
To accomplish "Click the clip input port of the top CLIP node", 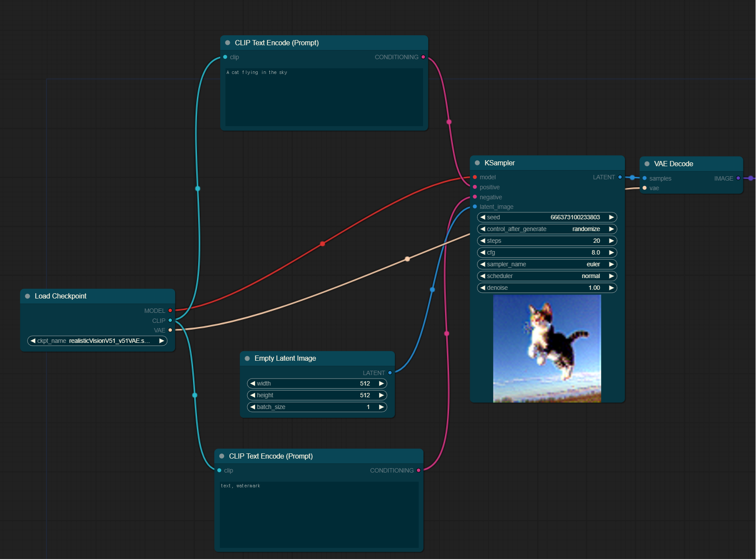I will [x=225, y=57].
